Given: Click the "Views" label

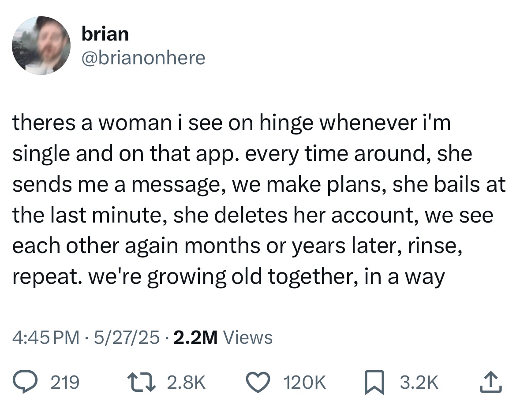Looking at the screenshot, I should [248, 338].
